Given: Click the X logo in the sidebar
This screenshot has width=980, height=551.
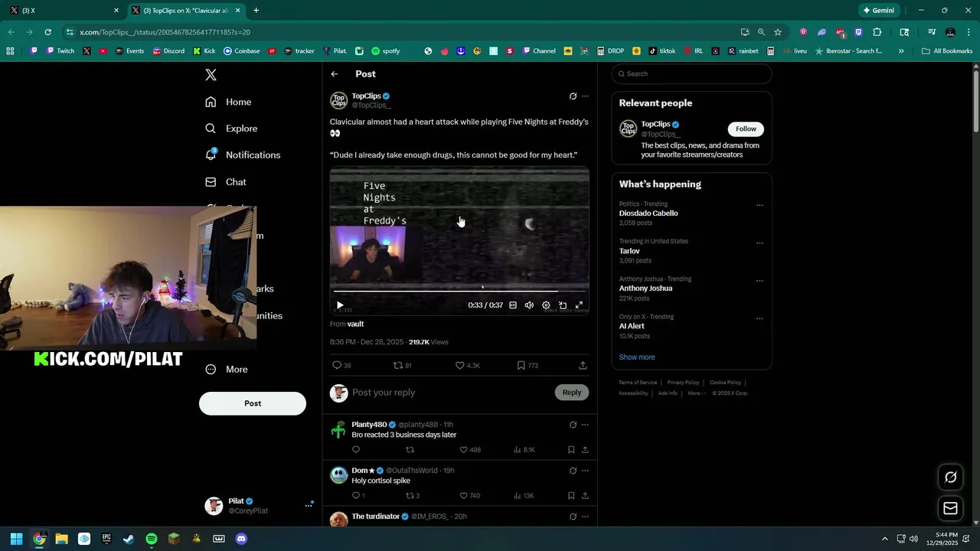Looking at the screenshot, I should pyautogui.click(x=211, y=74).
